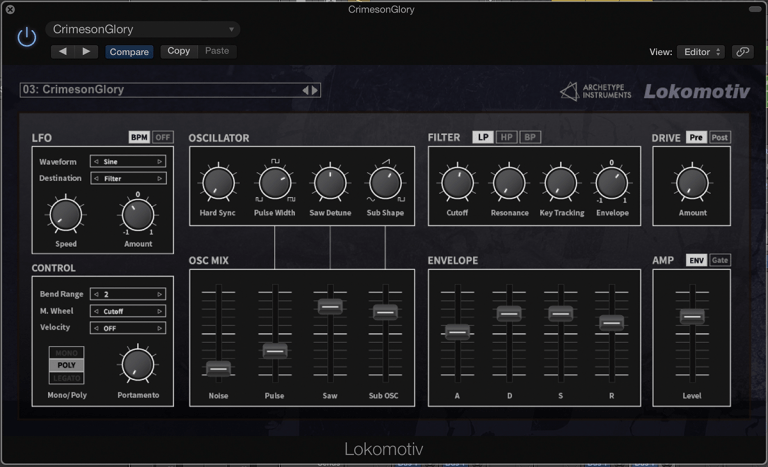Open the CrimesonGlory preset dropdown
The width and height of the screenshot is (768, 467).
(143, 29)
